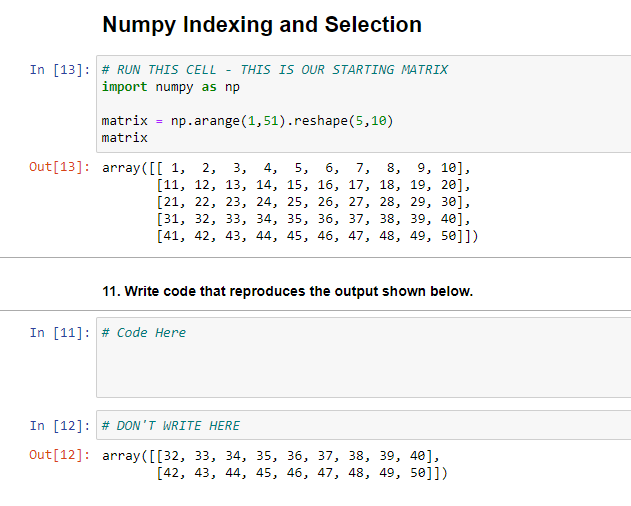Click the 'Numpy Indexing and Selection' heading
Viewport: 631px width, 506px height.
pyautogui.click(x=262, y=25)
